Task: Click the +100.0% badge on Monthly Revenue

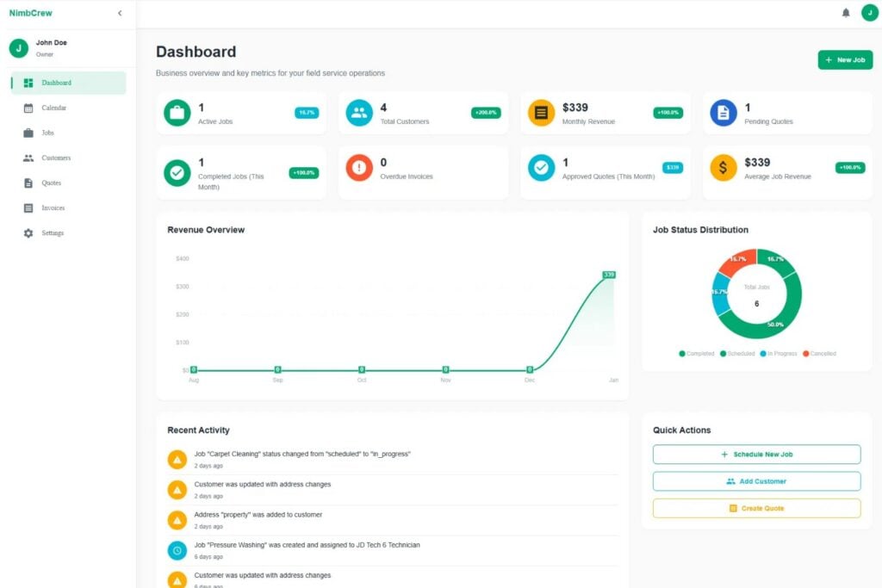Action: coord(668,113)
